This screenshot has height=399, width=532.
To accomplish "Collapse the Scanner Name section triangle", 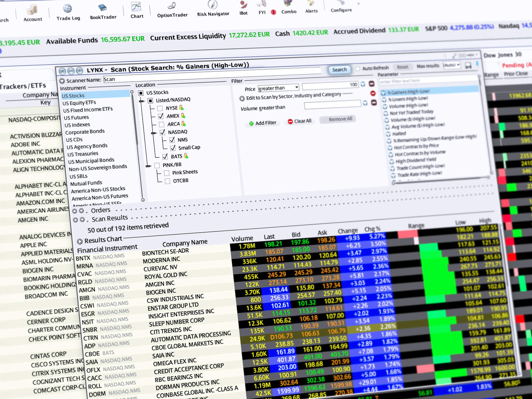I will tap(62, 81).
